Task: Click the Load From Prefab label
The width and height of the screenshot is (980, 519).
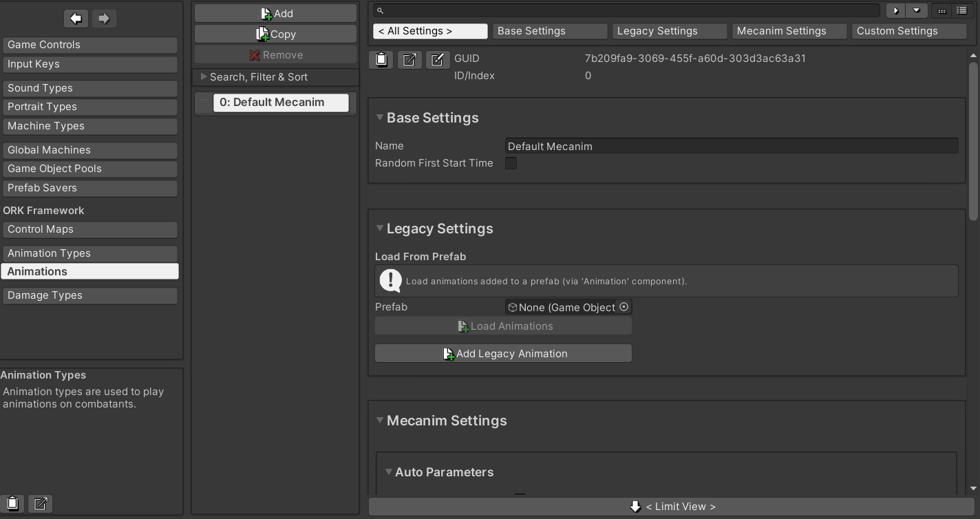Action: click(420, 257)
